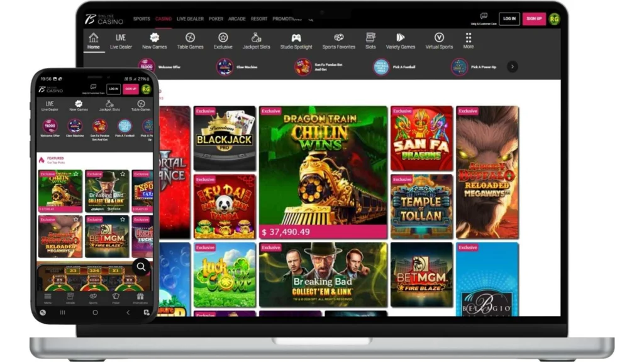Open Premium Blackjack Pro tile on laptop
Image resolution: width=644 pixels, height=362 pixels.
[225, 138]
